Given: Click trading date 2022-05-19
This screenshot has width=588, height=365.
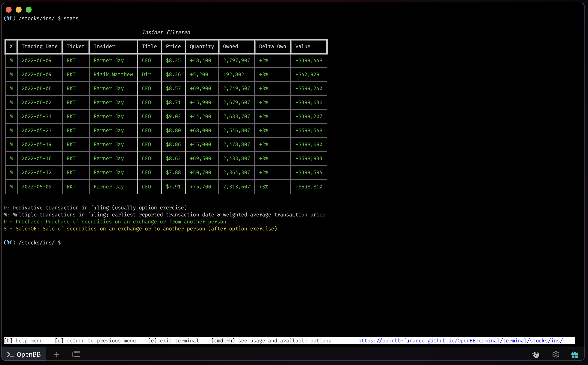Looking at the screenshot, I should (x=37, y=144).
